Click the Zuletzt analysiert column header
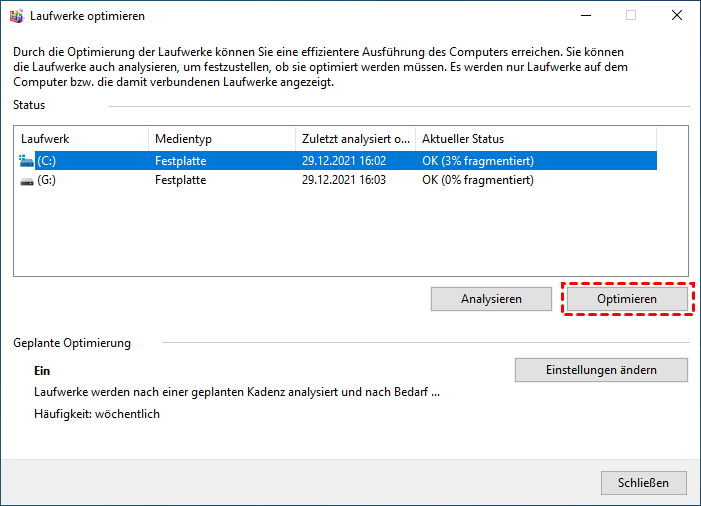701x506 pixels. (x=355, y=139)
